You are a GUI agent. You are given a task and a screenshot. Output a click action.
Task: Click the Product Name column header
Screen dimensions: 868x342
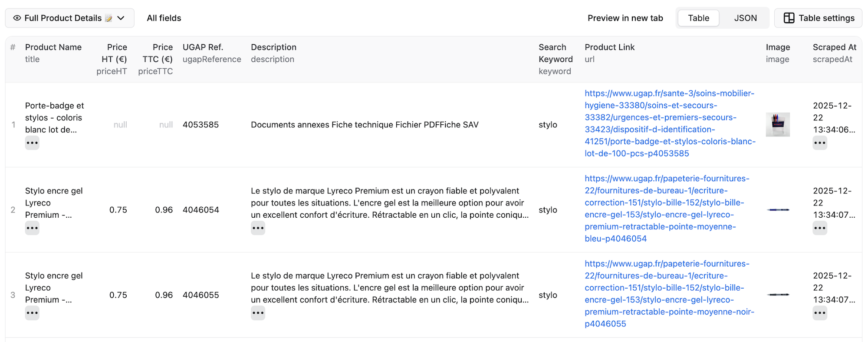53,47
